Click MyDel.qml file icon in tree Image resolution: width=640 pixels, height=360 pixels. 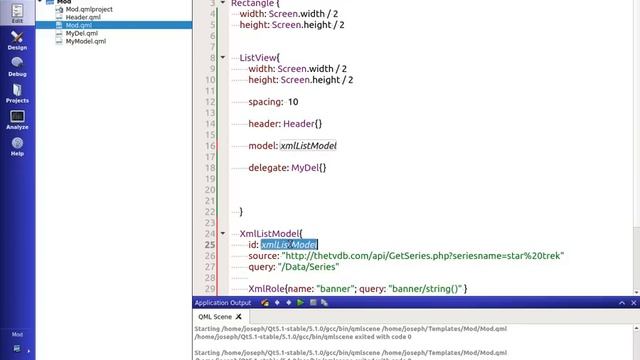[x=59, y=33]
